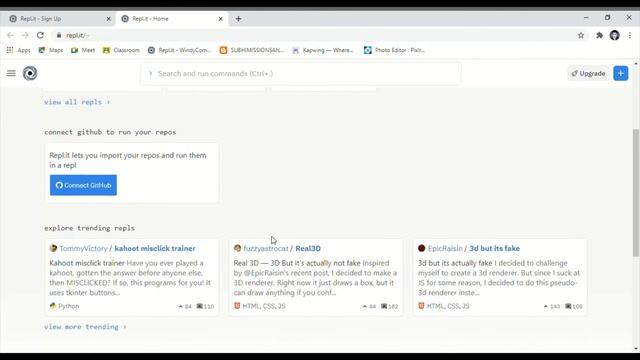Click scrollbar down arrow

(x=636, y=349)
